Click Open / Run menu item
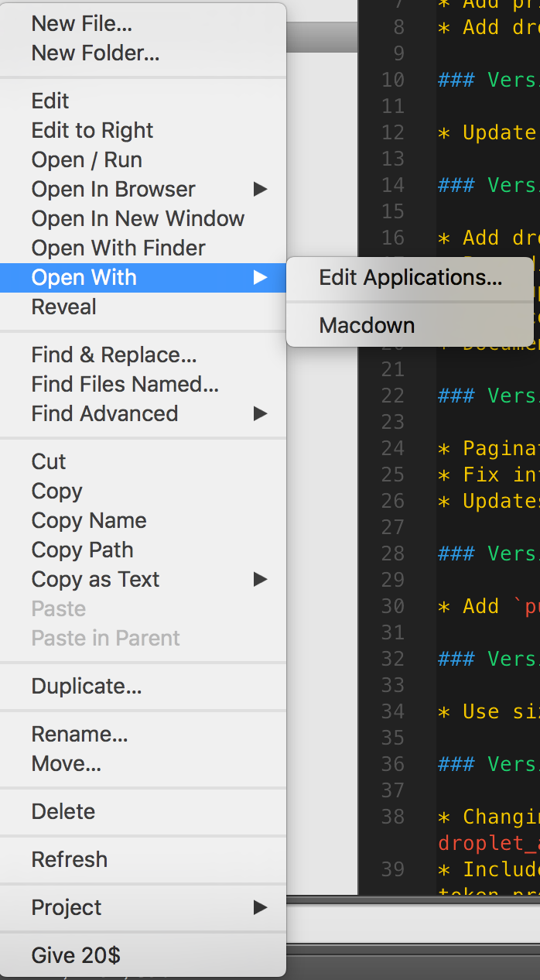Image resolution: width=540 pixels, height=980 pixels. pos(87,160)
